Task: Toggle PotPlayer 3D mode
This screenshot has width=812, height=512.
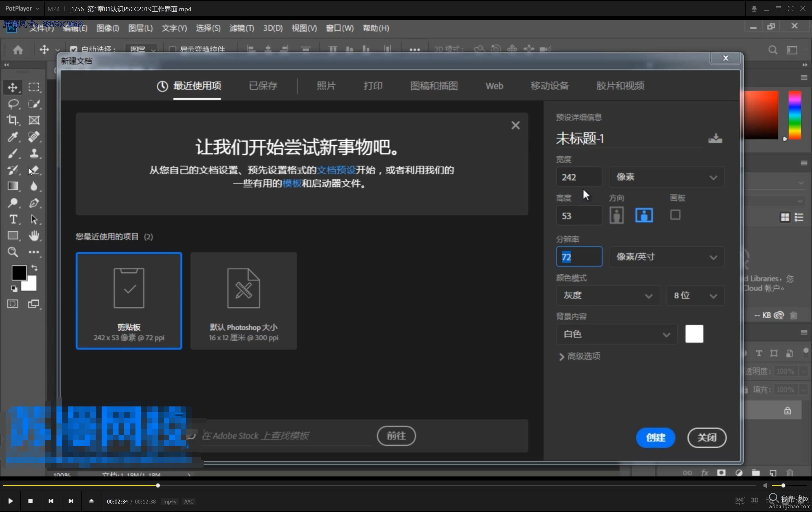Action: click(755, 500)
